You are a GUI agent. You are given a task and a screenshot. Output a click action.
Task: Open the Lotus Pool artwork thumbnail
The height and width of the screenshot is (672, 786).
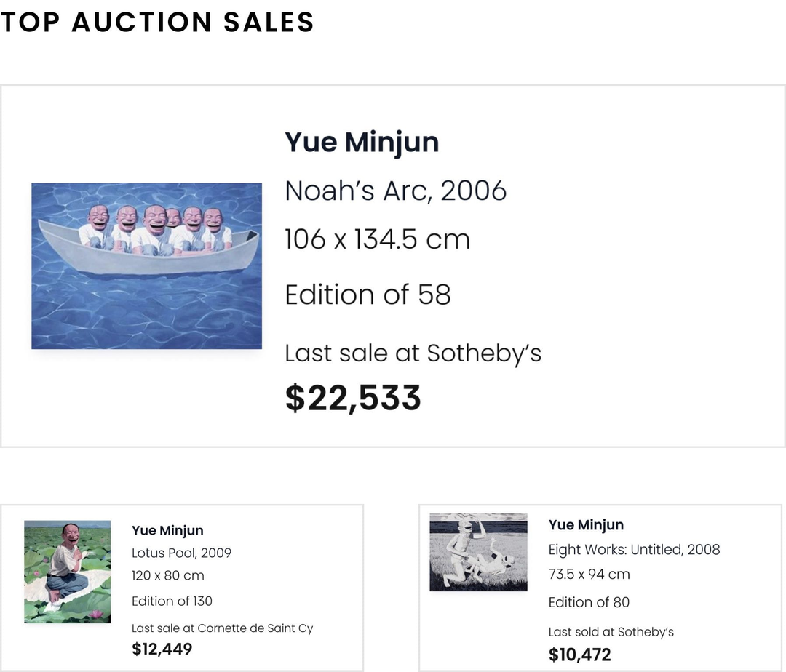point(67,572)
